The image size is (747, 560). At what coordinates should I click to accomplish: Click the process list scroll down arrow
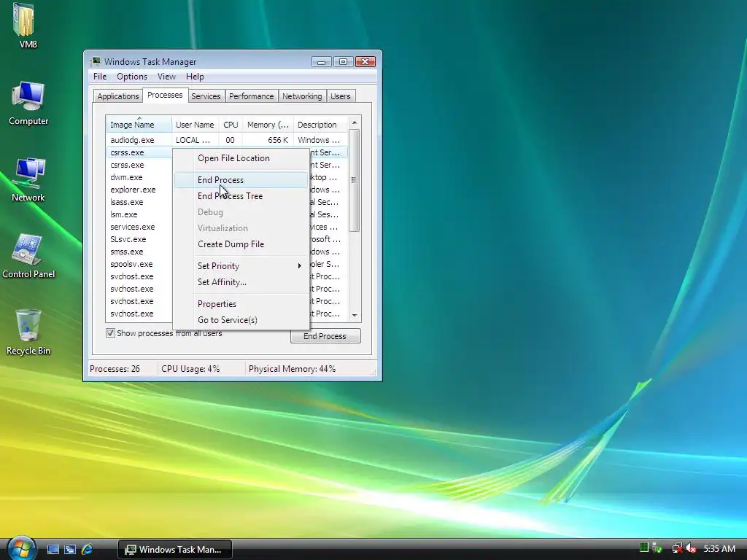coord(355,315)
